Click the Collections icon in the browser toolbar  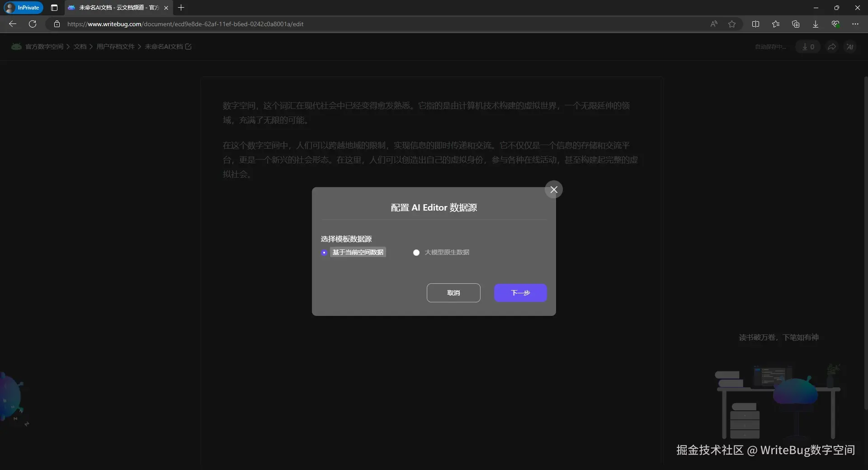pos(796,24)
